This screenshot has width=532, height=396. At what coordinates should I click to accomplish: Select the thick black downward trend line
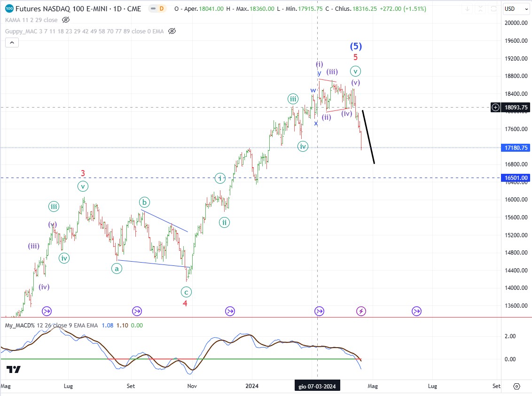click(x=368, y=137)
